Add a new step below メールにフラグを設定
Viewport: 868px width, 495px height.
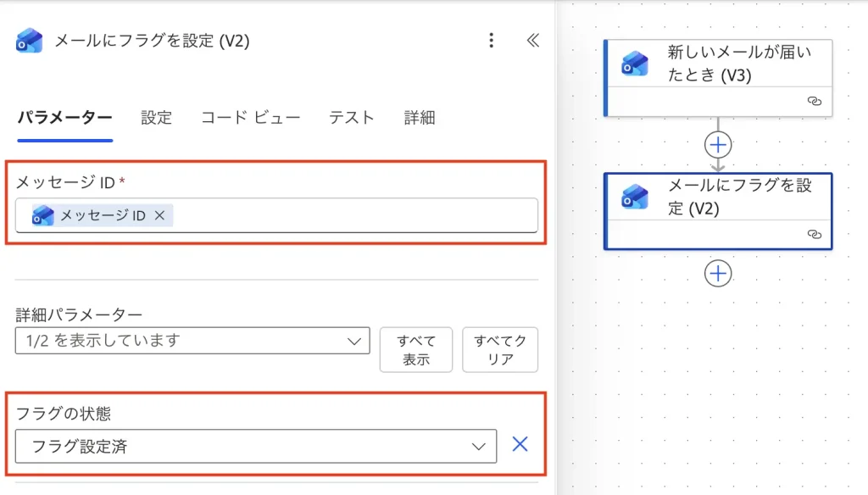coord(718,274)
